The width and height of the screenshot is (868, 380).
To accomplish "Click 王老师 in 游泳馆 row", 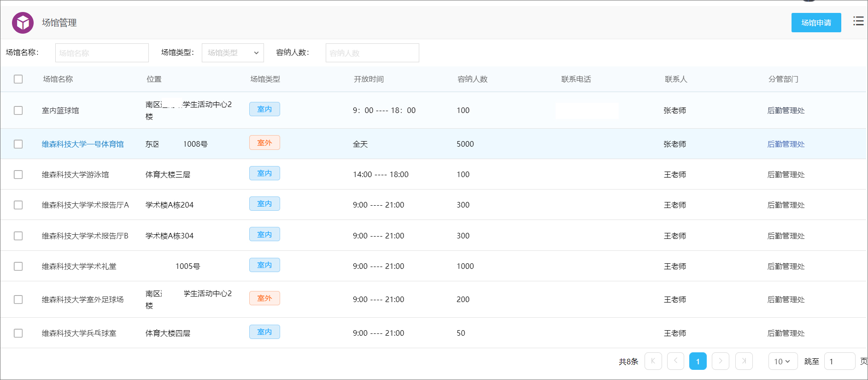I will tap(675, 174).
